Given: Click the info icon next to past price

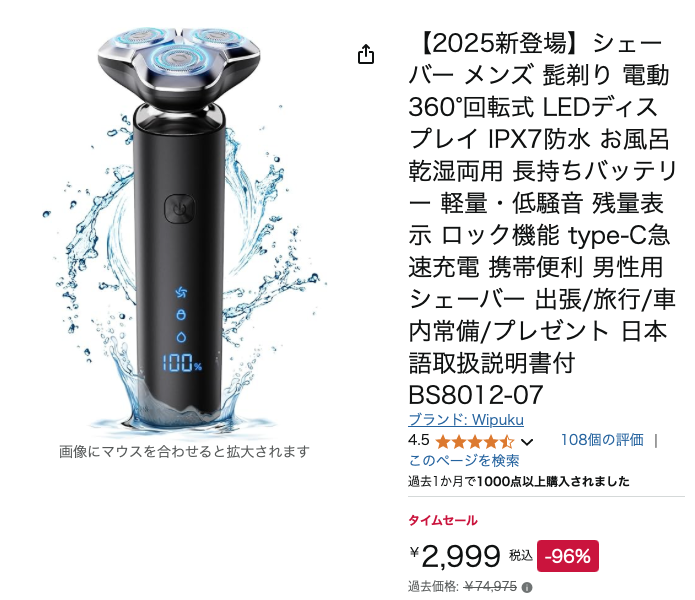Looking at the screenshot, I should tap(527, 588).
